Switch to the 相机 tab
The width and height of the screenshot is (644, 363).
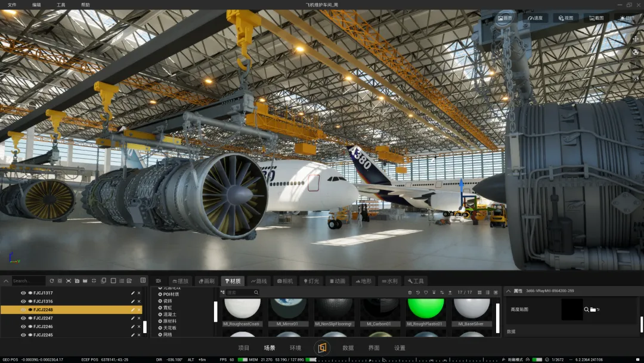[x=285, y=281]
